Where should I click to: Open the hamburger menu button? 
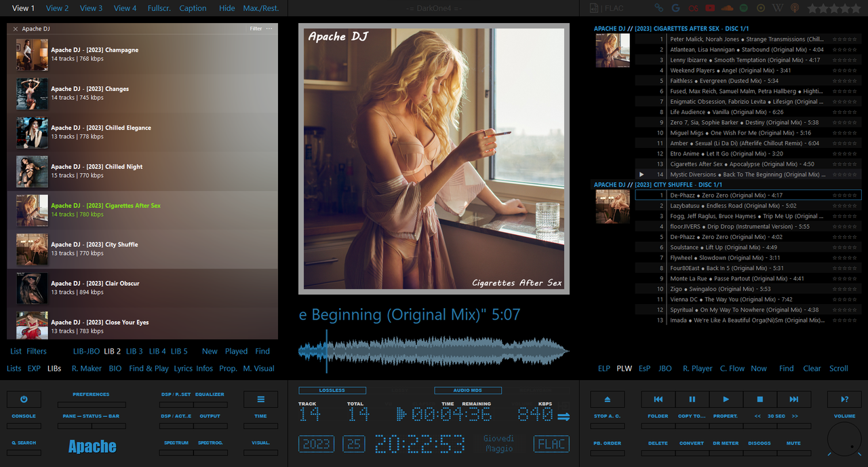260,399
